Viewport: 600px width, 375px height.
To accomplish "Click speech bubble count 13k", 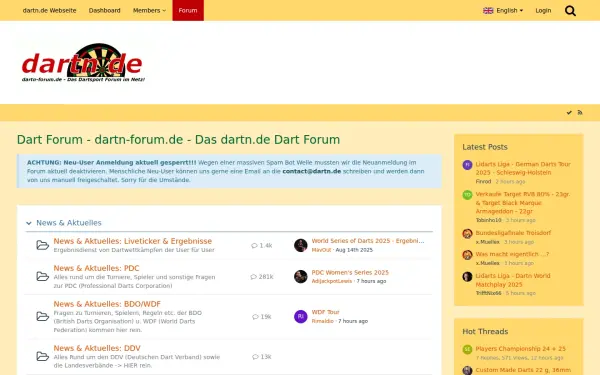I will point(262,357).
